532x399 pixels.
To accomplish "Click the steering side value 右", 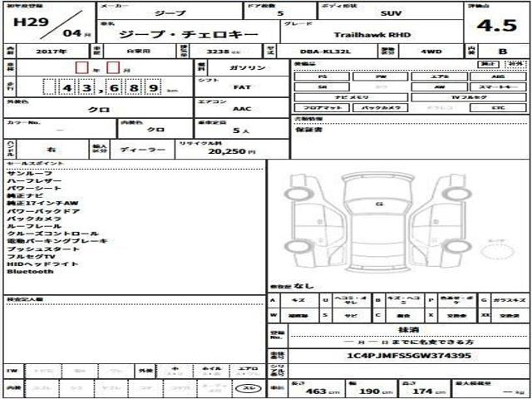I will coord(52,150).
